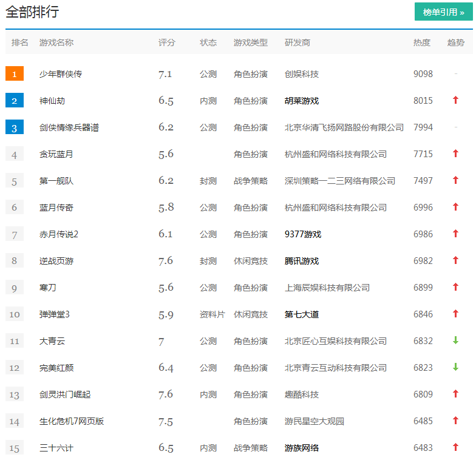
Task: Click heat value 6483
Action: coord(423,448)
